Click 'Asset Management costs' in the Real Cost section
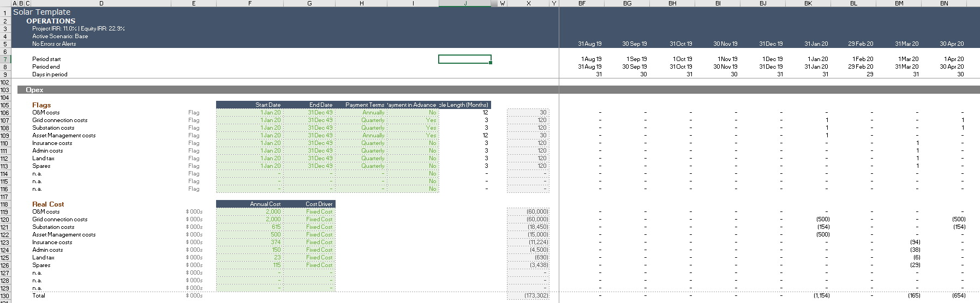 click(64, 234)
